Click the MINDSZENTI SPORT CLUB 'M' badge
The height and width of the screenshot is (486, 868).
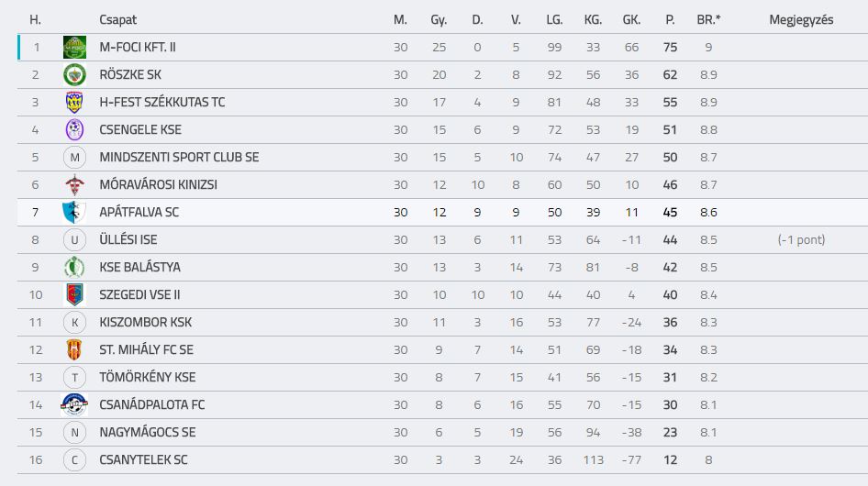click(74, 157)
